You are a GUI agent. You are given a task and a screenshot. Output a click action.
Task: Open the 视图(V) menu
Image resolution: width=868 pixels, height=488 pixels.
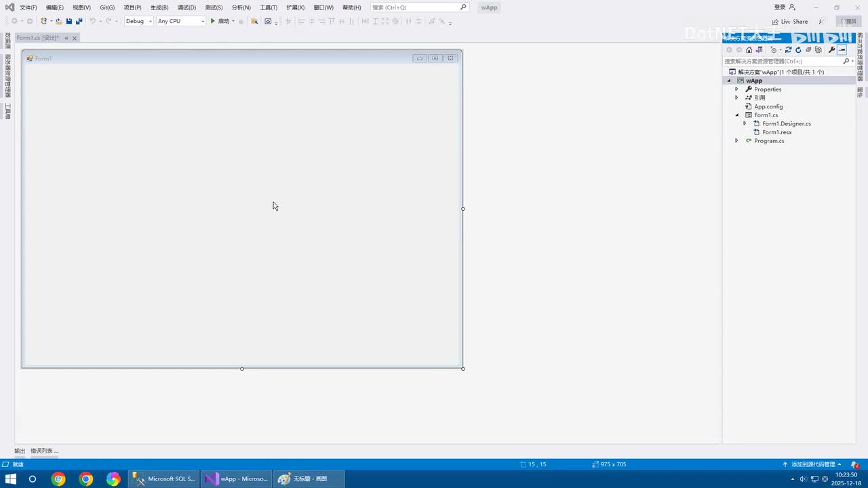pos(81,7)
